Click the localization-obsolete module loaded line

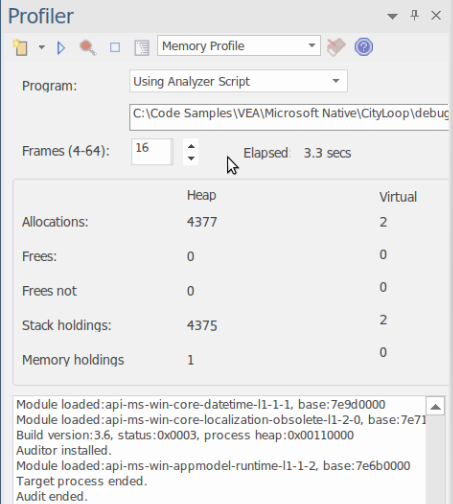point(221,420)
